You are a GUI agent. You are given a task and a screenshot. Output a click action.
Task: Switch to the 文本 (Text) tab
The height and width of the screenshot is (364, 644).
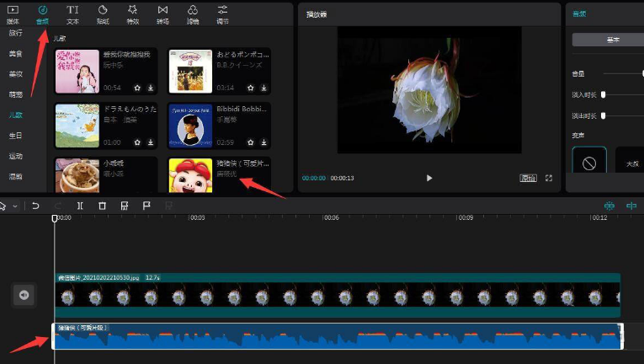point(72,13)
